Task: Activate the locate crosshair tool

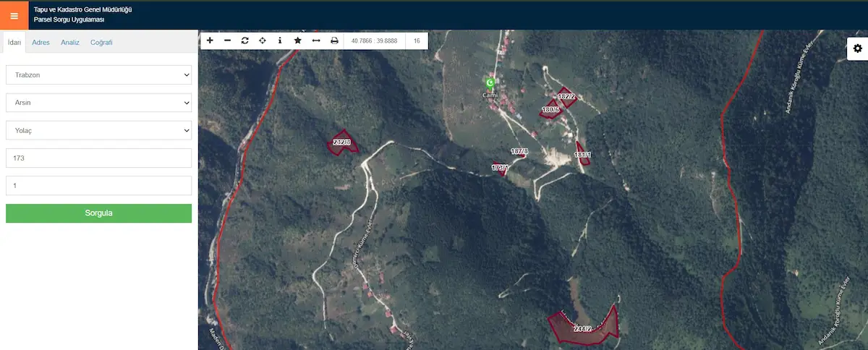Action: (262, 40)
